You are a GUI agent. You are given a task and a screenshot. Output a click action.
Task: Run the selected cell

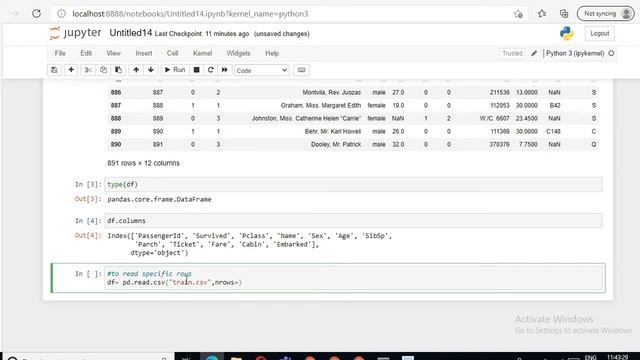[175, 70]
